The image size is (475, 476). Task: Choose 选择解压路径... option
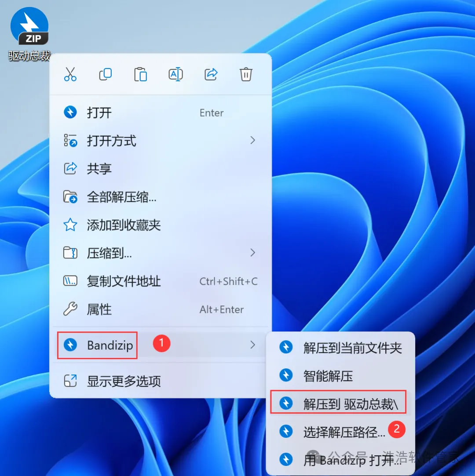[x=340, y=432]
